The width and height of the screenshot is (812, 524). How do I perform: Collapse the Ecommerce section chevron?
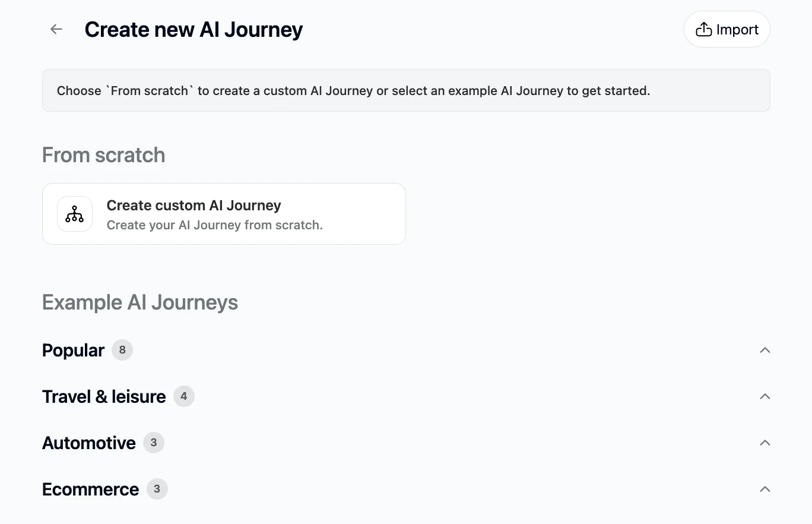tap(765, 489)
